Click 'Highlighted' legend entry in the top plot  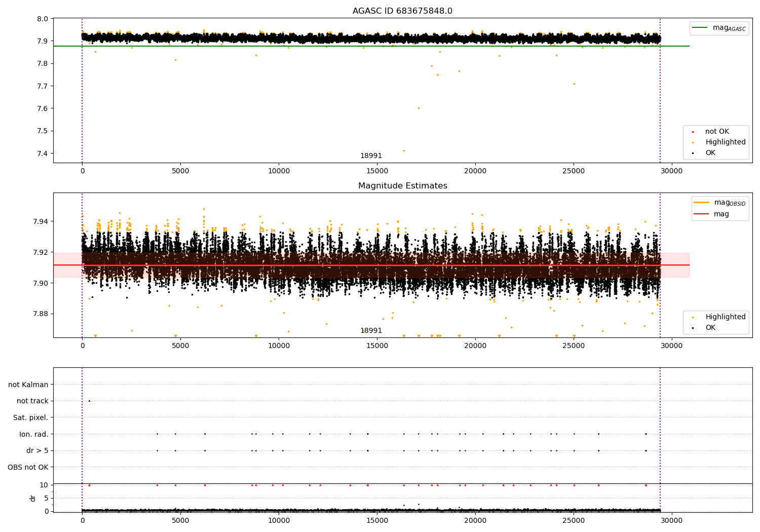point(725,142)
